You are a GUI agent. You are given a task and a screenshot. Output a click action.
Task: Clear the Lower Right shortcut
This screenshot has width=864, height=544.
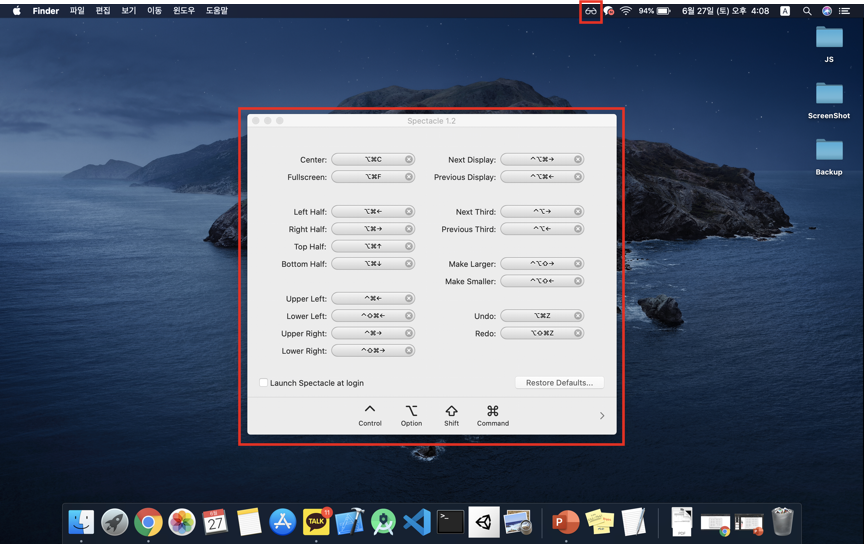tap(409, 351)
